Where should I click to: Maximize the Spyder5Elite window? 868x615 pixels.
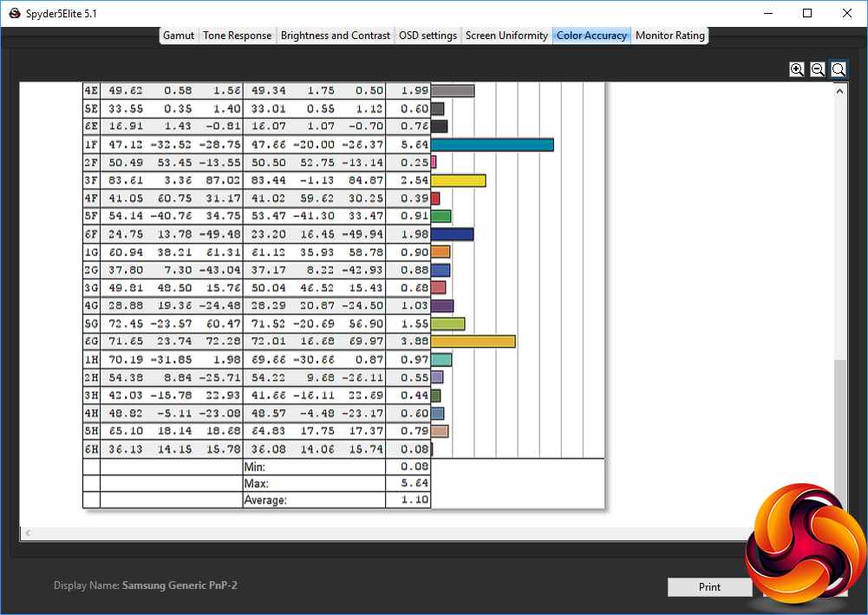point(807,13)
